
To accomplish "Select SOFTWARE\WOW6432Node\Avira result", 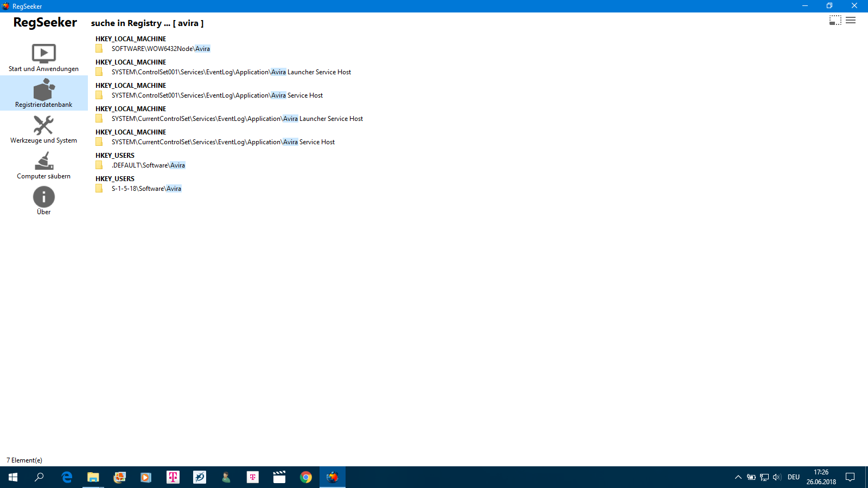I will pos(161,49).
